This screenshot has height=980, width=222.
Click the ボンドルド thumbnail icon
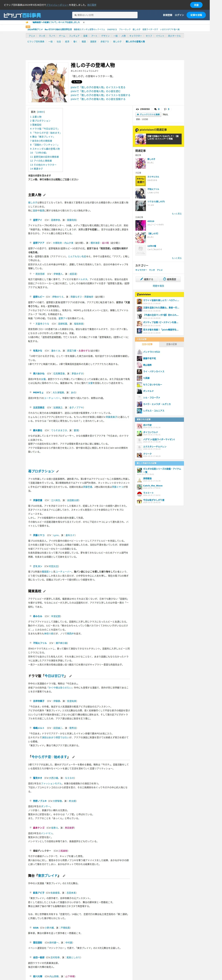point(139,391)
